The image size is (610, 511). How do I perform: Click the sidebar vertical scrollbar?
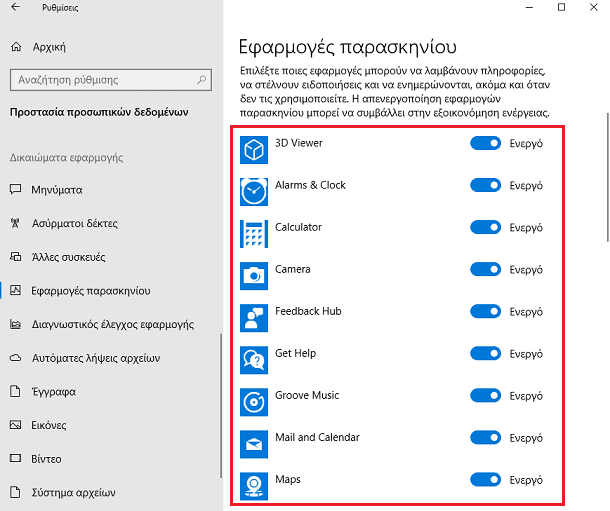[x=221, y=406]
